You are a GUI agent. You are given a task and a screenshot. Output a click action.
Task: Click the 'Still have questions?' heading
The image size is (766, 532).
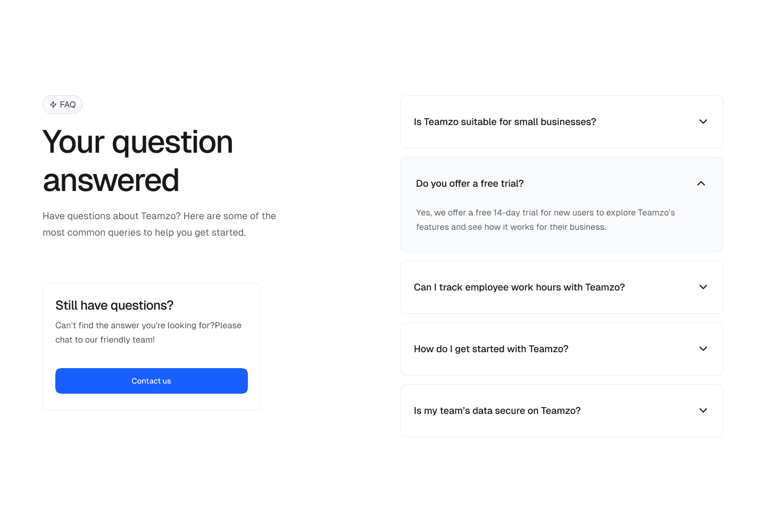point(114,305)
